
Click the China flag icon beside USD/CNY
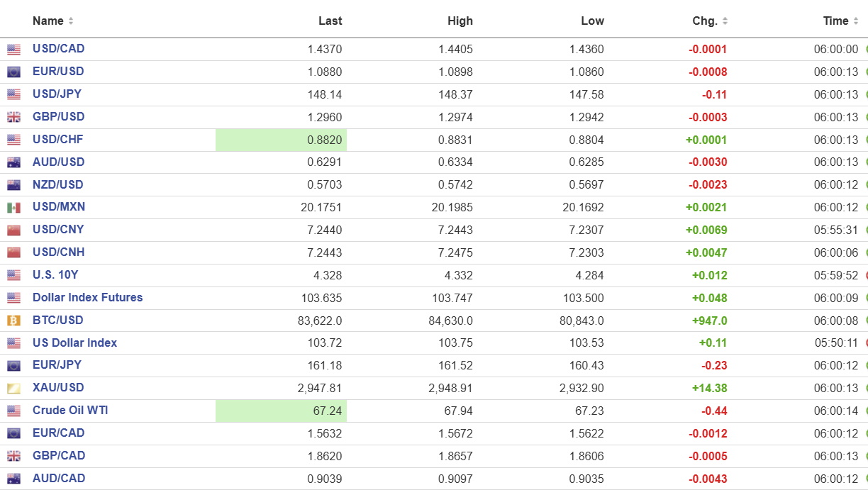point(13,230)
